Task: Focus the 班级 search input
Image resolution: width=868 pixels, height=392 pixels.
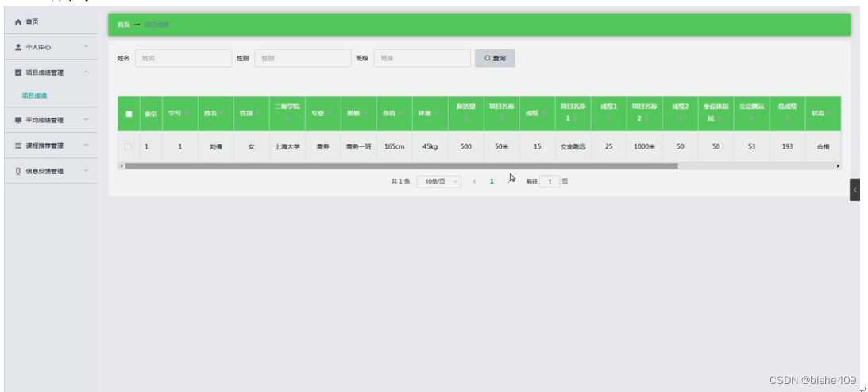Action: [422, 58]
